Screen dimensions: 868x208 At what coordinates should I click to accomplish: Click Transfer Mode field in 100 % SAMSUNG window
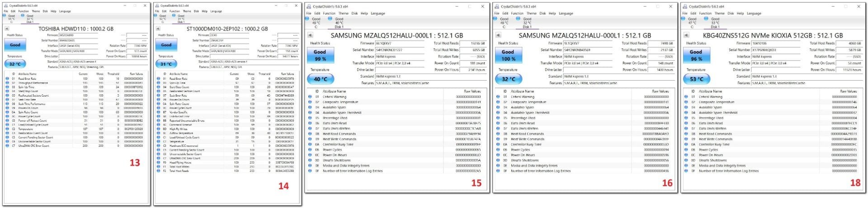tap(588, 63)
